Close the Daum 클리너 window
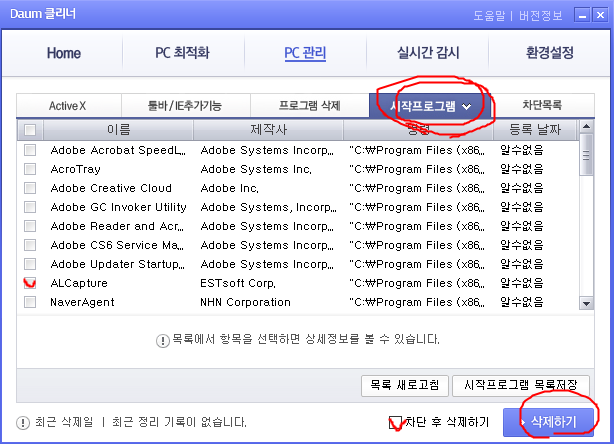 pos(600,15)
